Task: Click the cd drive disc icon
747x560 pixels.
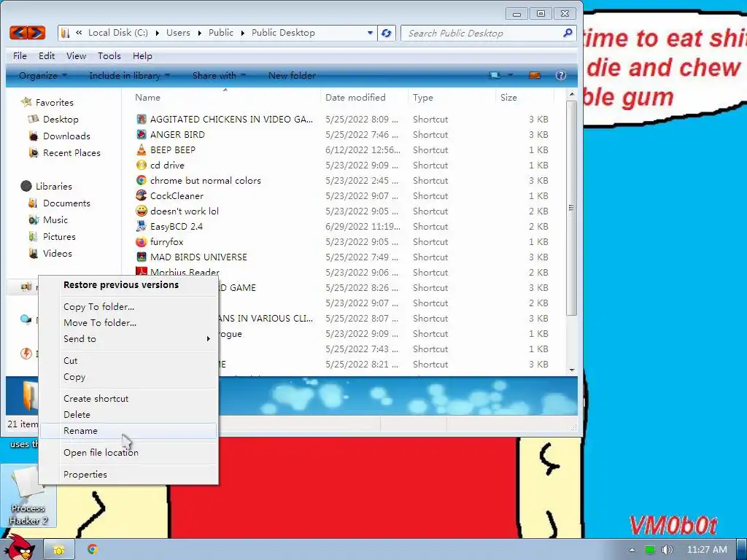Action: [141, 166]
